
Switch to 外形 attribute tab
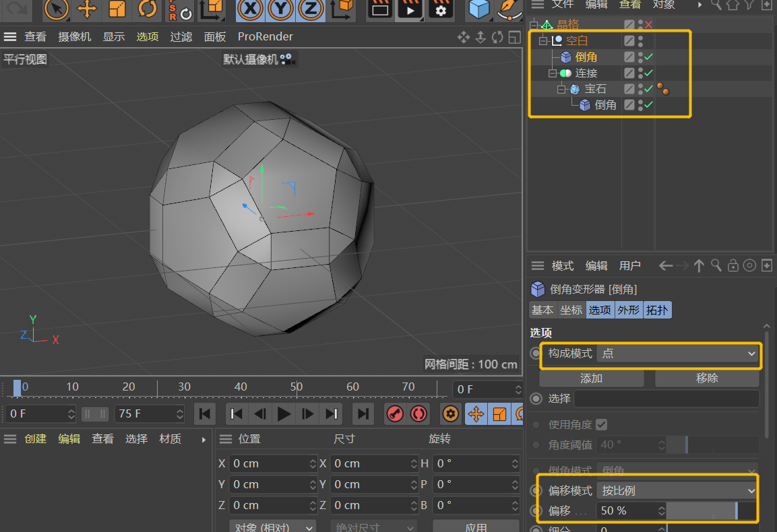[628, 310]
